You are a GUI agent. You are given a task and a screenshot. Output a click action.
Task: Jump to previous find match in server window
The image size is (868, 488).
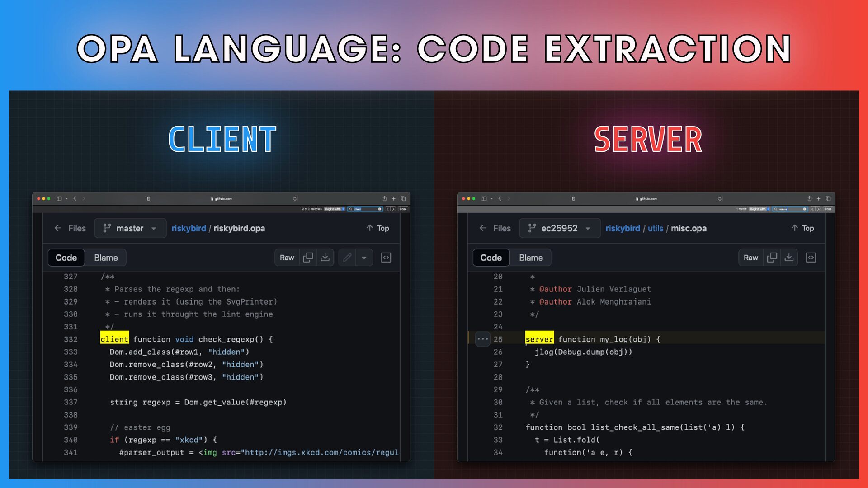tap(812, 209)
